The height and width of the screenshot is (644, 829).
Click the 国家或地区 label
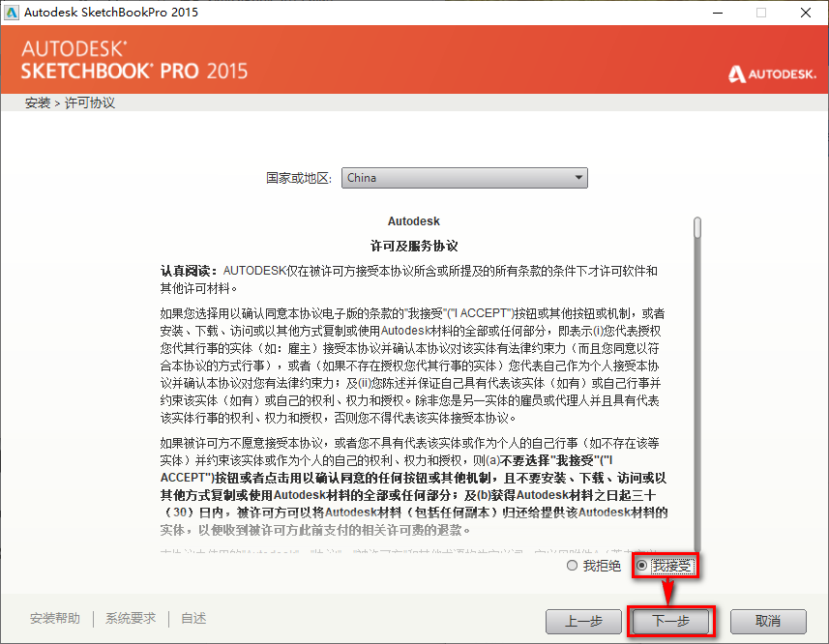pos(299,178)
